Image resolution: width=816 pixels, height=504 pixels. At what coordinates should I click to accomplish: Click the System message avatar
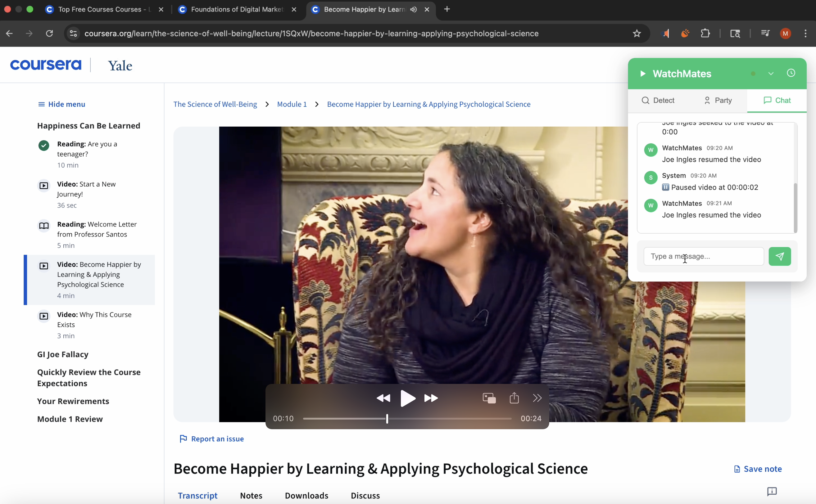(651, 178)
